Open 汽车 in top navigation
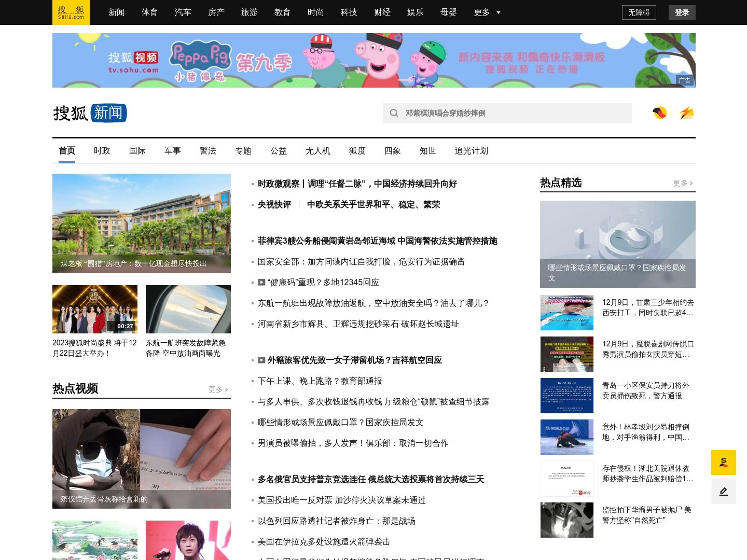 point(183,12)
